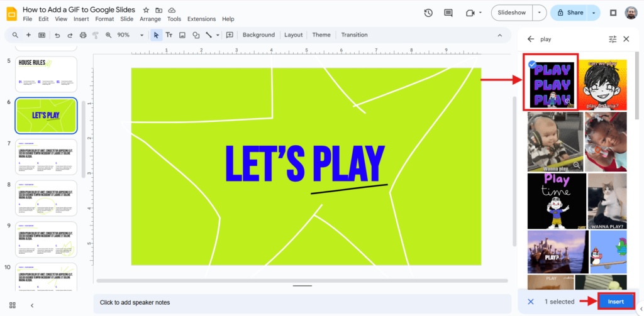The width and height of the screenshot is (644, 316).
Task: Open version history clock icon
Action: click(428, 13)
